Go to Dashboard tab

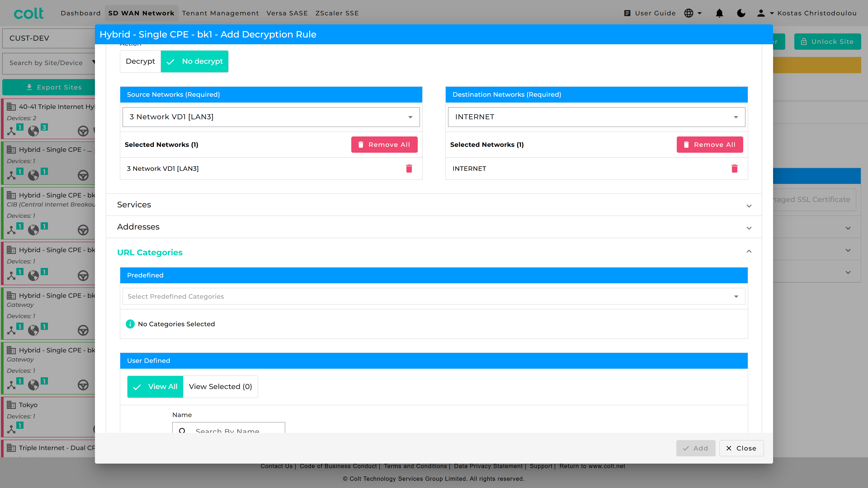point(80,13)
